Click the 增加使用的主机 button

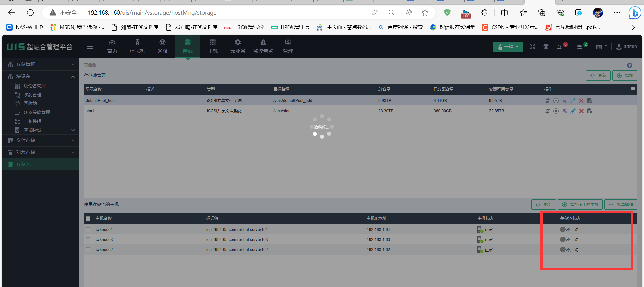580,205
